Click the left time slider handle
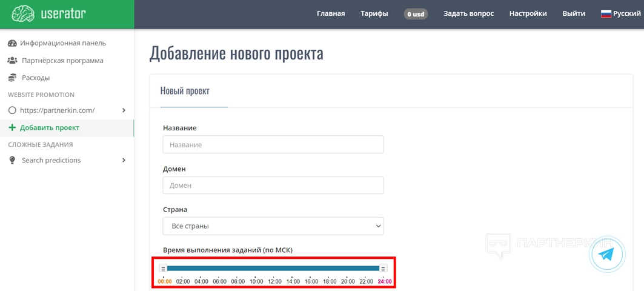This screenshot has width=644, height=291. pyautogui.click(x=163, y=269)
